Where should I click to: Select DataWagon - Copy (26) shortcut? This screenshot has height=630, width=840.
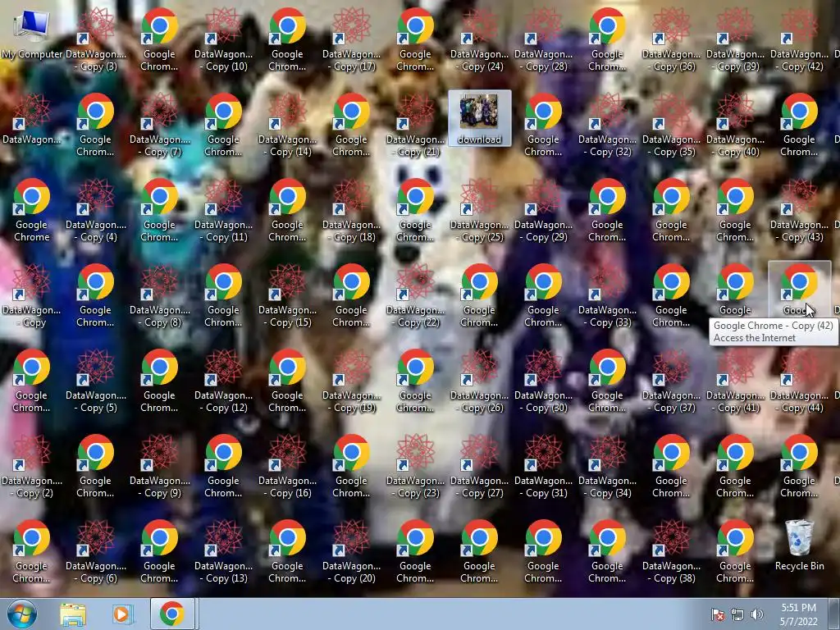479,379
